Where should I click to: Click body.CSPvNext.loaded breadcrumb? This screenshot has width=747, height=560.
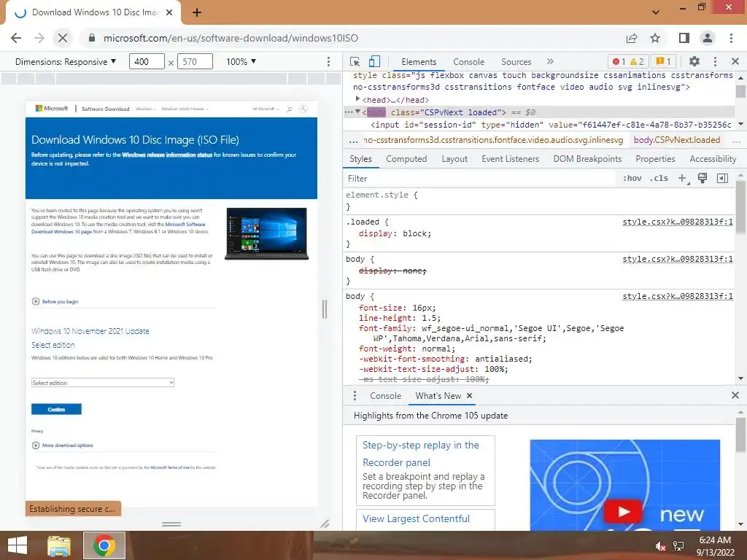click(676, 140)
